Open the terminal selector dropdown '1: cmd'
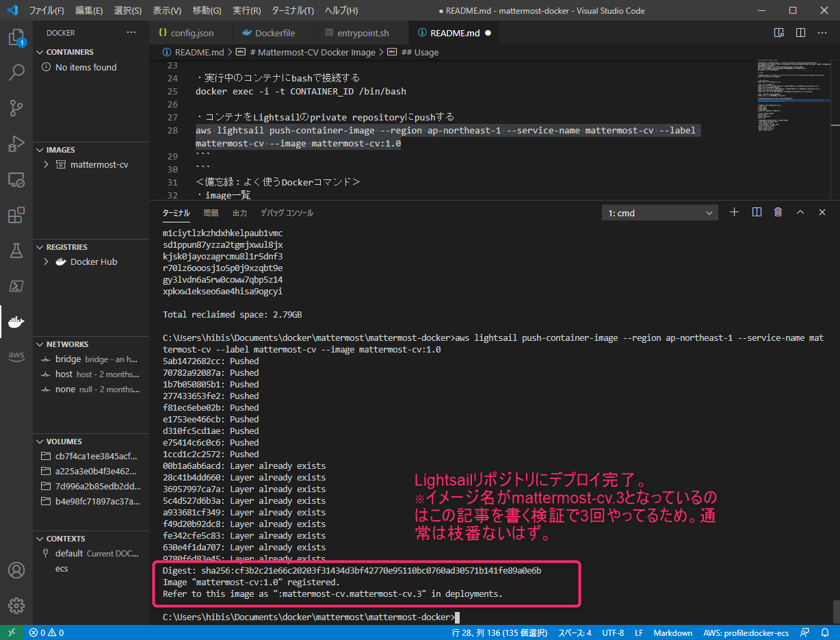840x640 pixels. [x=659, y=213]
